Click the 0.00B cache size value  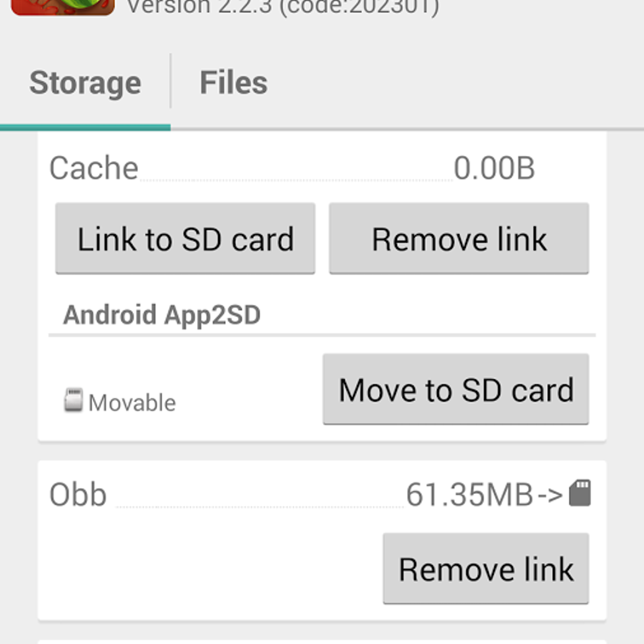pyautogui.click(x=494, y=168)
